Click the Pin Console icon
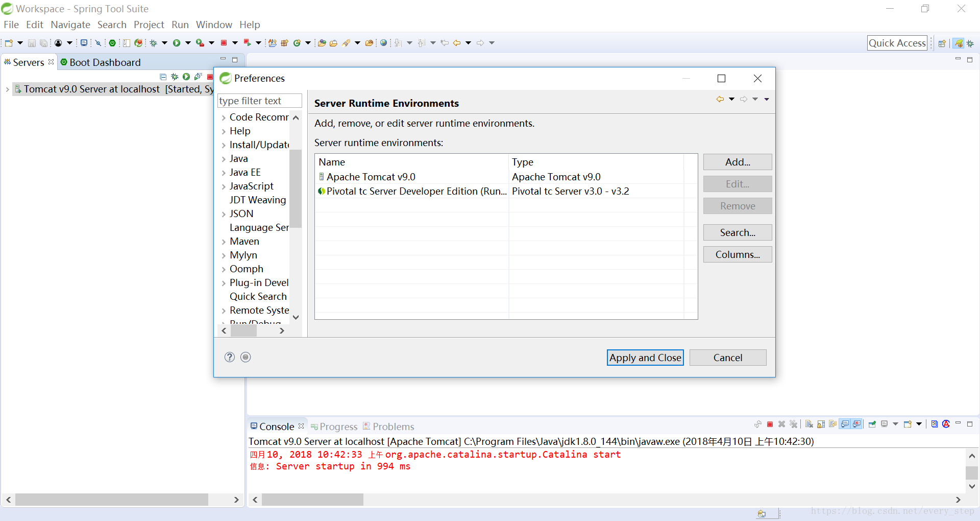 [872, 424]
